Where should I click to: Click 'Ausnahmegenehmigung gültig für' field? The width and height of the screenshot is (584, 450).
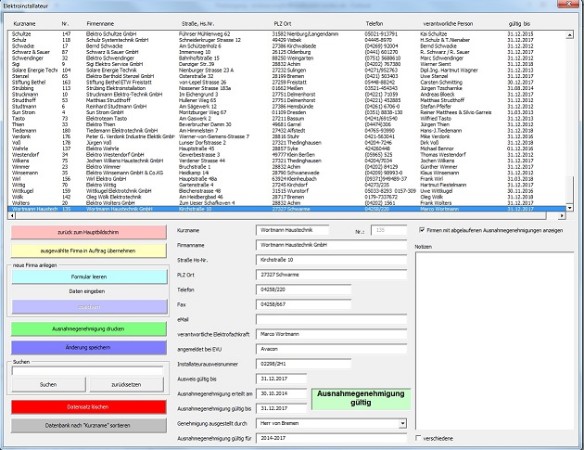coord(331,438)
